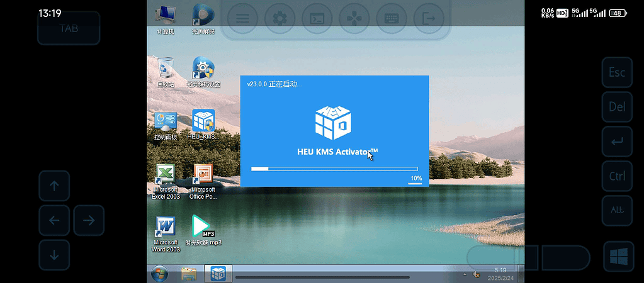Open File Explorer from the taskbar
644x283 pixels.
point(188,274)
